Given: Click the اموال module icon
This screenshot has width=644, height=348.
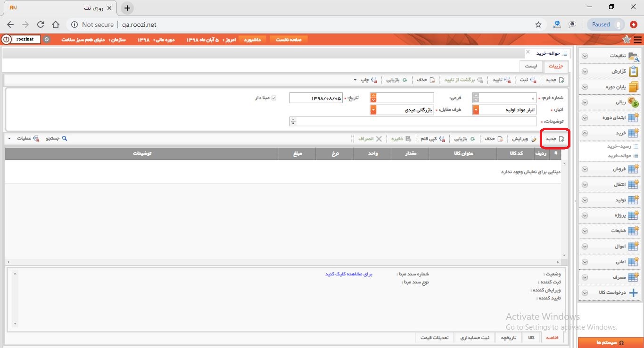Looking at the screenshot, I should click(x=633, y=247).
